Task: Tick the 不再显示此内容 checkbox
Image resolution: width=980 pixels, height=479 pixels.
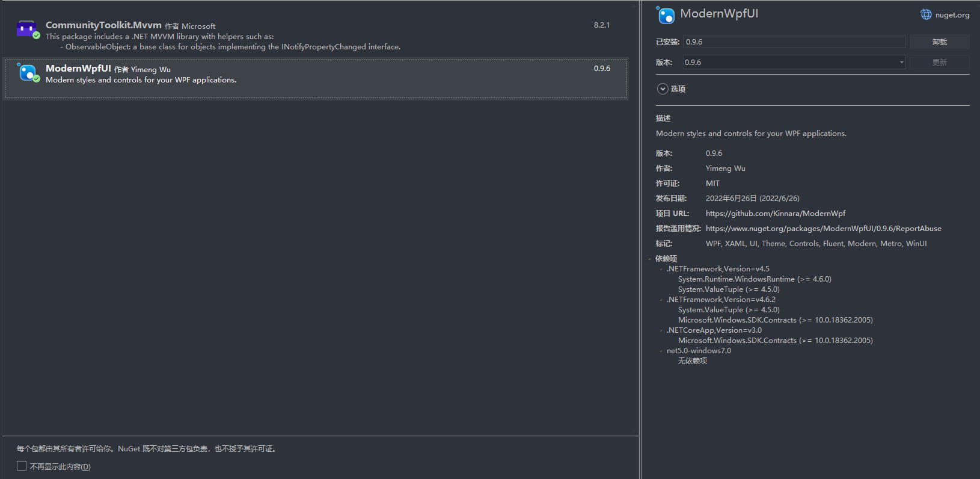Action: 22,466
